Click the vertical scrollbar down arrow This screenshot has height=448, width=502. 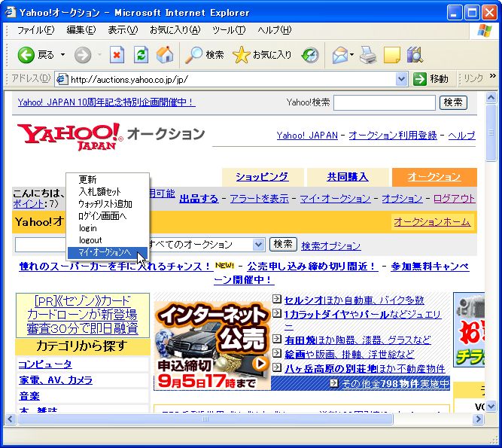491,407
